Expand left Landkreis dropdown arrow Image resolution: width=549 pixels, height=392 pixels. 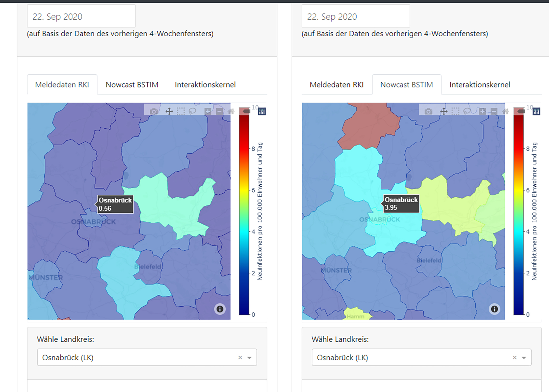[249, 358]
